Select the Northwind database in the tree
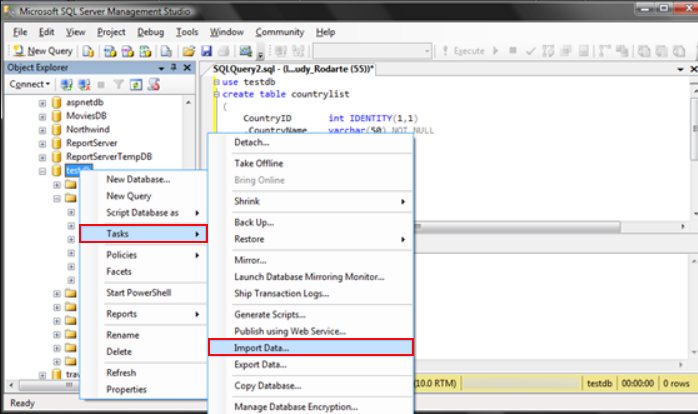The image size is (698, 414). 88,130
